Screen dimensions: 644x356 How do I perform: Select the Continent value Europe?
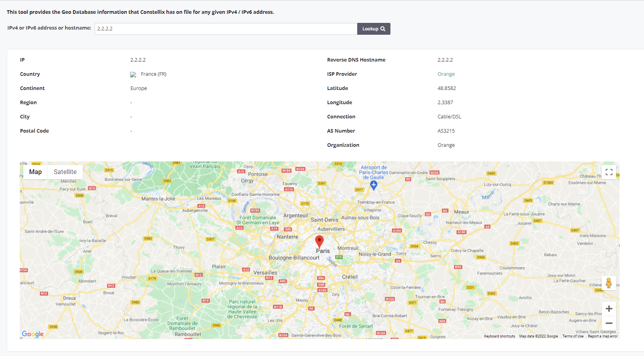point(138,88)
